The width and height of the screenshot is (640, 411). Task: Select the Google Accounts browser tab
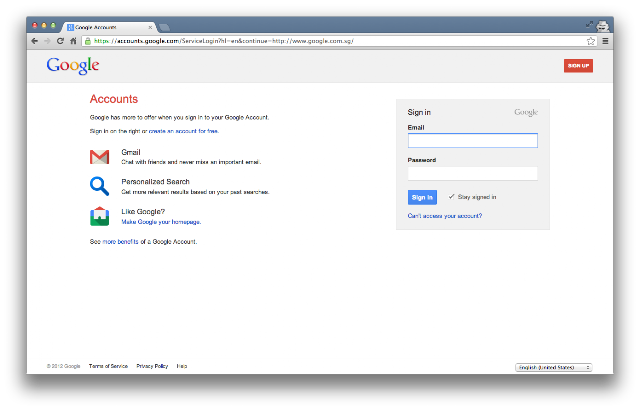tap(109, 27)
